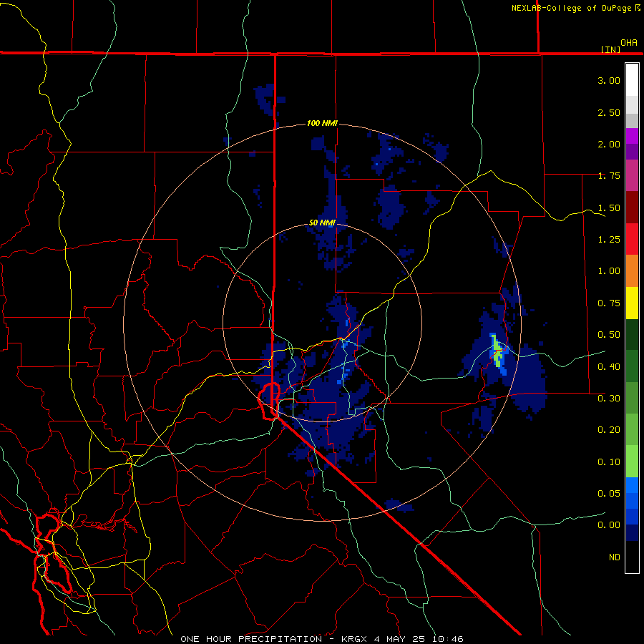Click the 0.05 legend value

pyautogui.click(x=609, y=493)
